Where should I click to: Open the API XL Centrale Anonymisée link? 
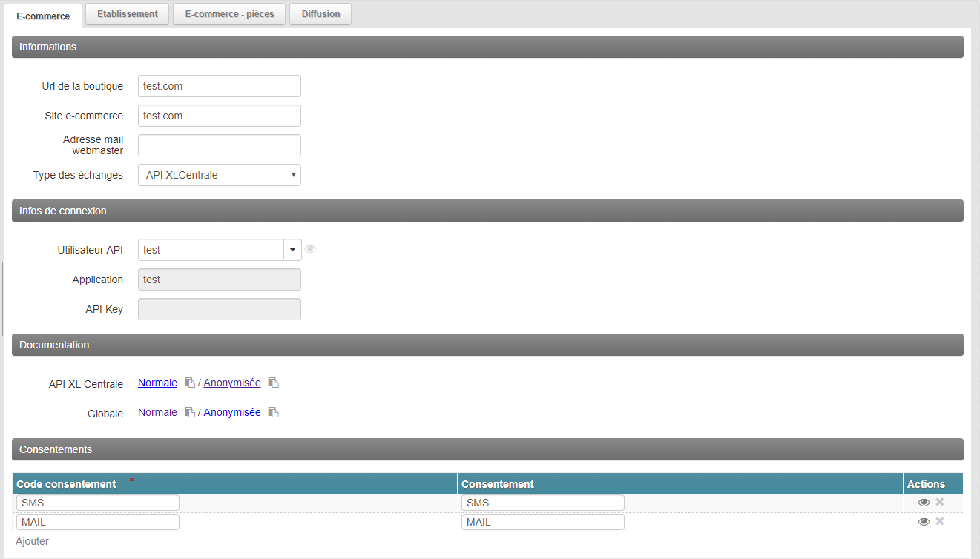232,383
